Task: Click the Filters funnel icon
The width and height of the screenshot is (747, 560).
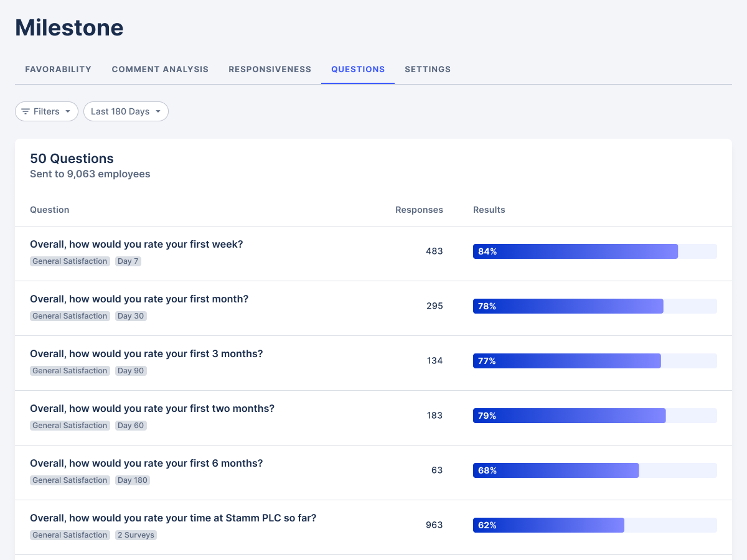Action: (x=26, y=111)
